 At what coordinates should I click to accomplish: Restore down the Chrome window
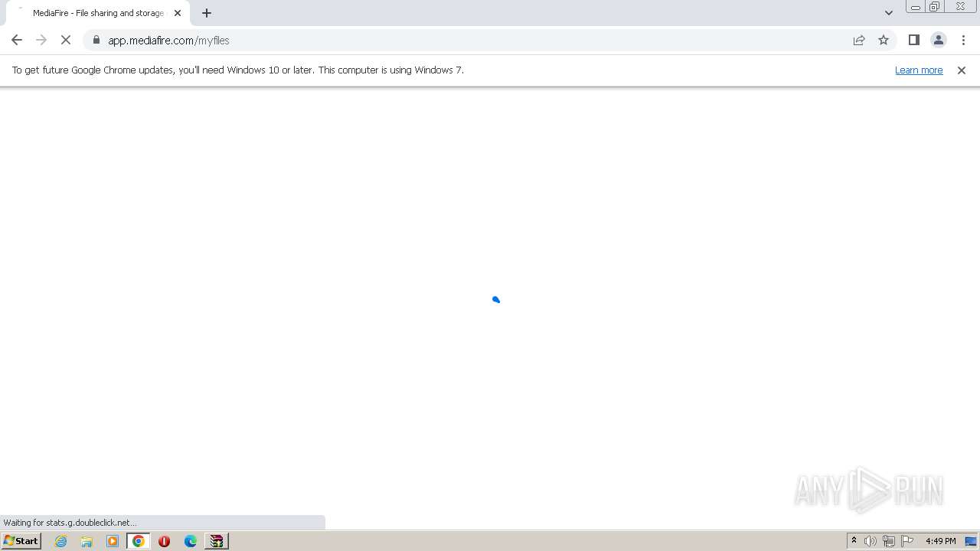pos(935,7)
